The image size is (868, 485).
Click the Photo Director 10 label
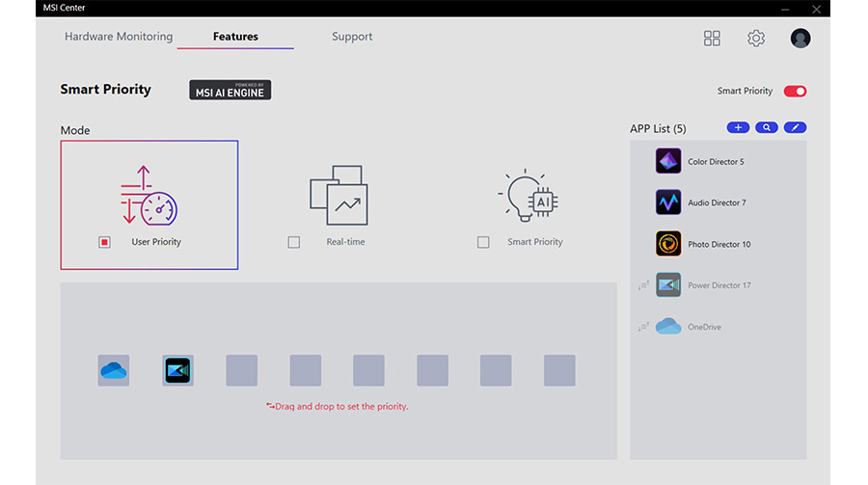click(719, 244)
